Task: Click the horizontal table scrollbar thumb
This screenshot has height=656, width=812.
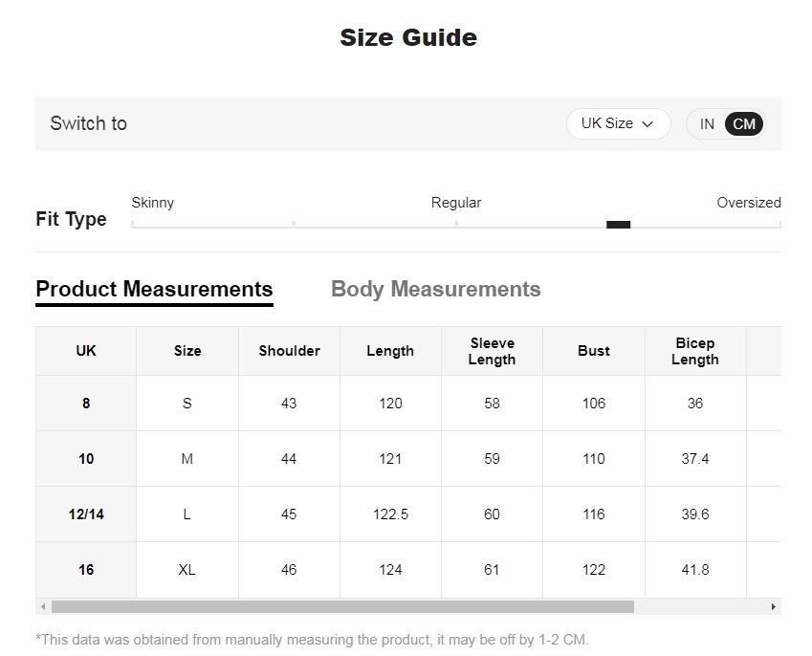Action: [x=341, y=607]
